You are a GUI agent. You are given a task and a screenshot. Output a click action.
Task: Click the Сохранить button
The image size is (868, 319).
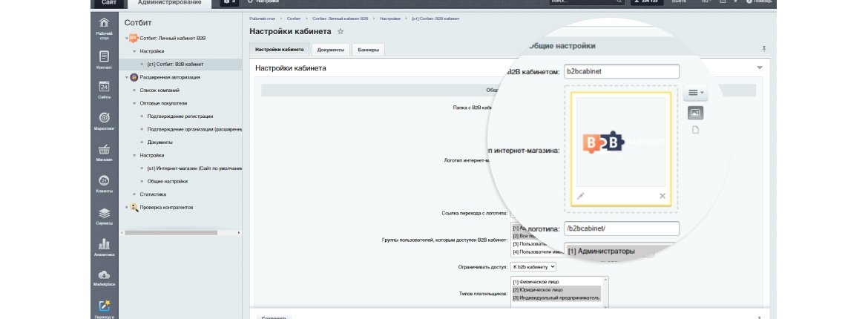[274, 318]
